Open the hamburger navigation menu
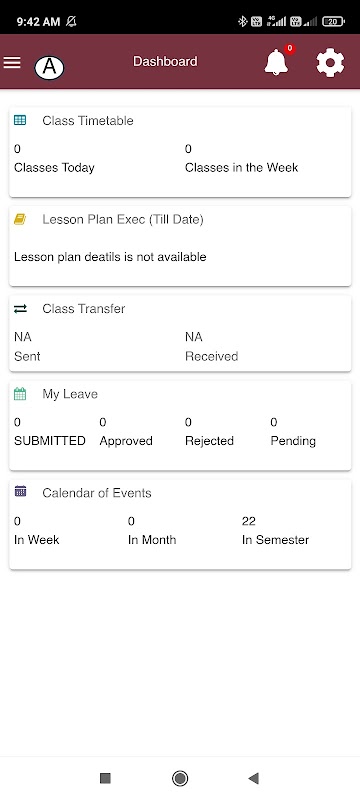 point(12,62)
